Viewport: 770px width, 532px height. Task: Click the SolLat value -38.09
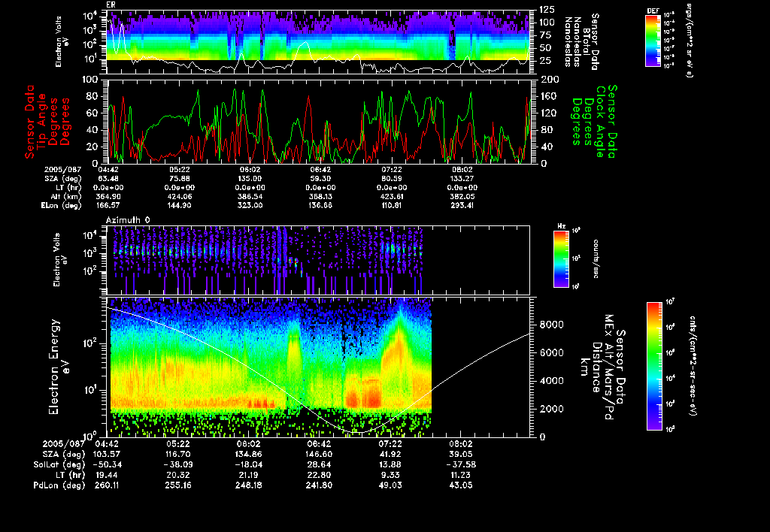pos(179,465)
